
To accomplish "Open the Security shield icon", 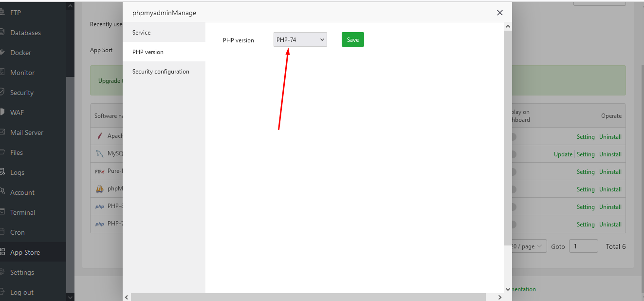I will [2, 93].
